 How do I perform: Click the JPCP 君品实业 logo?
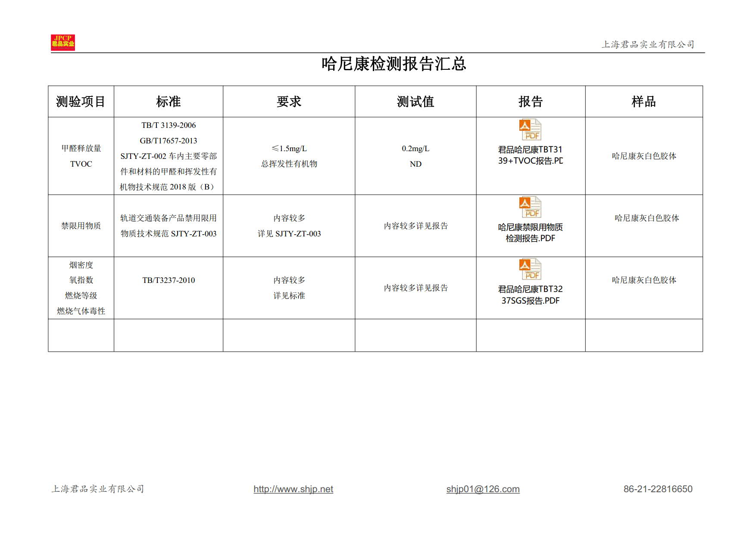(63, 43)
